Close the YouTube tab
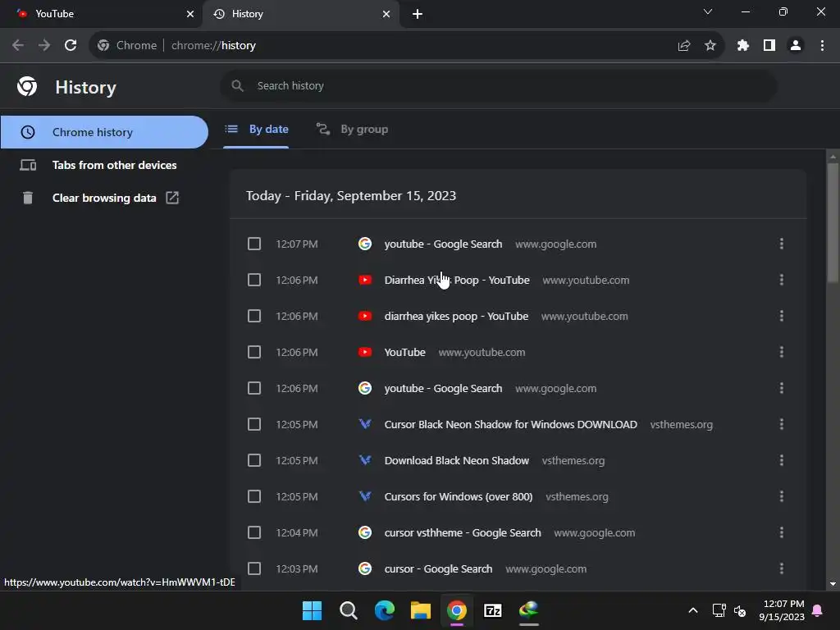Image resolution: width=840 pixels, height=630 pixels. (190, 14)
